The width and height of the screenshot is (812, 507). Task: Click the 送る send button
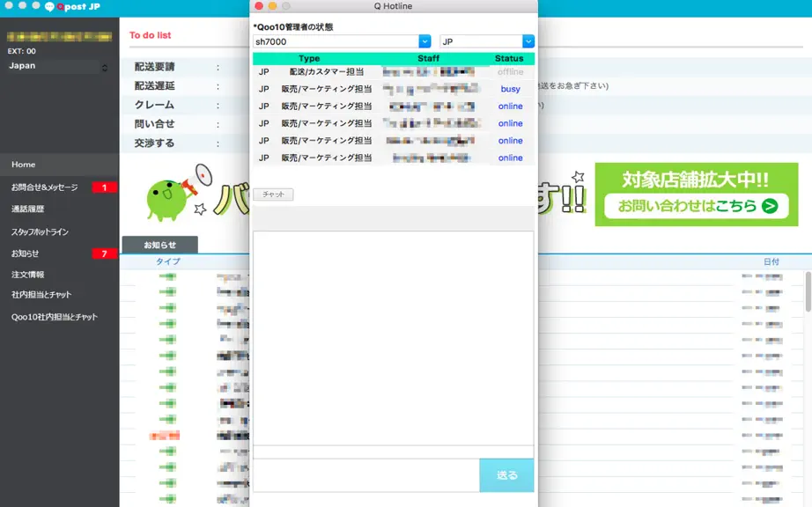506,475
